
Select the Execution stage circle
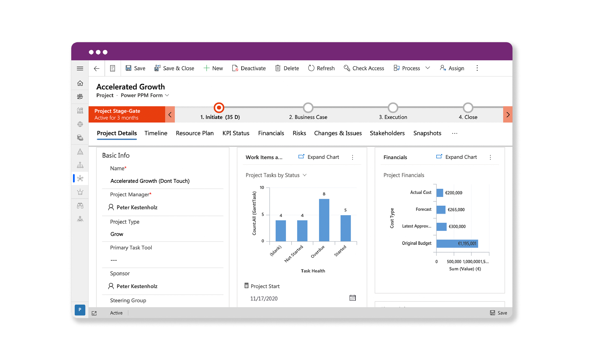[x=393, y=108]
